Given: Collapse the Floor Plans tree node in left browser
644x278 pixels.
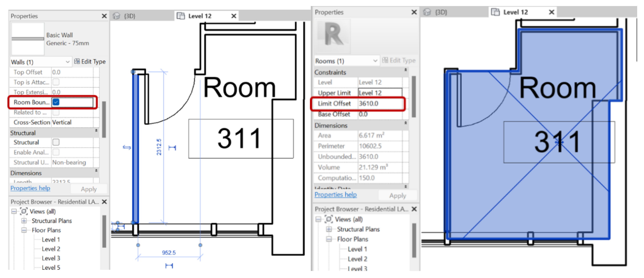Looking at the screenshot, I should [x=24, y=230].
